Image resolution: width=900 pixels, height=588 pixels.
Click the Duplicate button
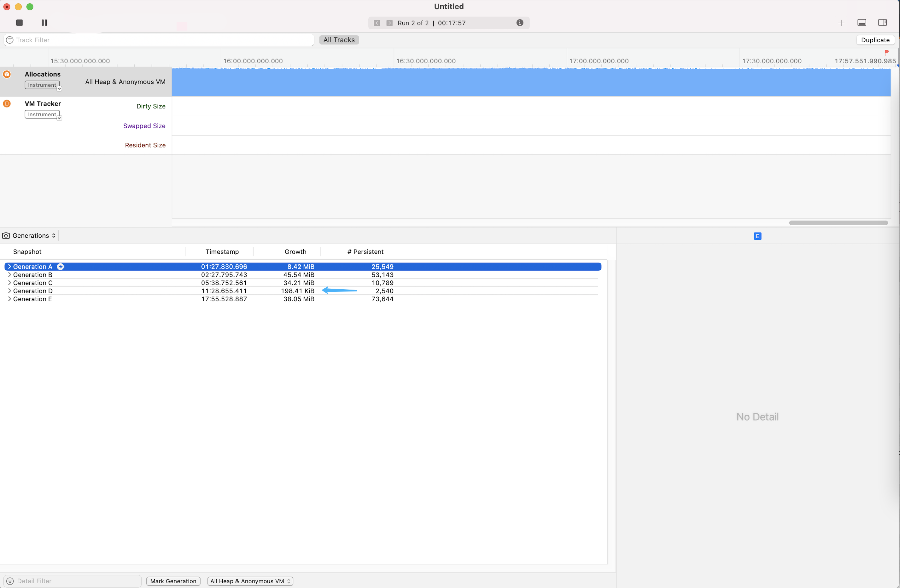tap(875, 40)
